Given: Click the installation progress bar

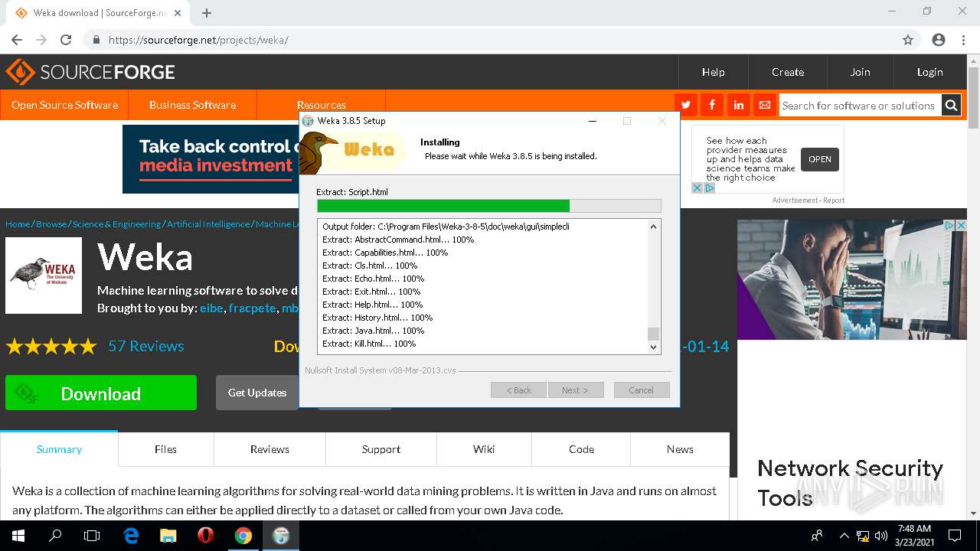Looking at the screenshot, I should point(488,206).
